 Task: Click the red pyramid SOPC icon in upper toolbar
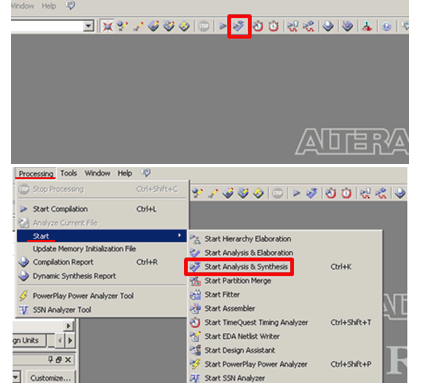coord(367,26)
